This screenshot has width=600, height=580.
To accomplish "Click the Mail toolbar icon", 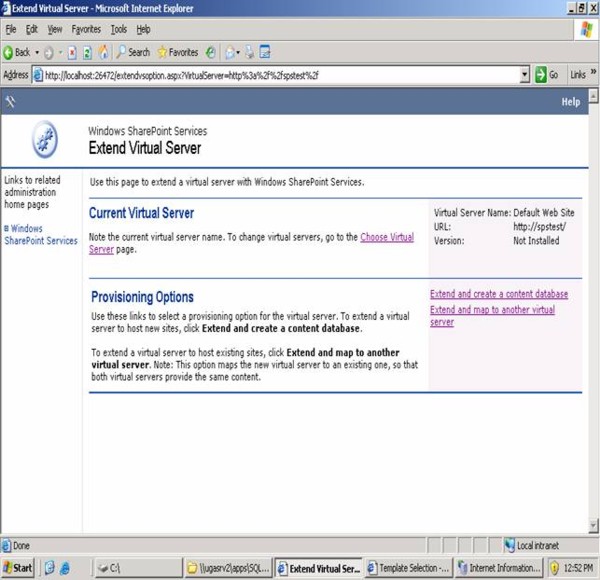I will coord(230,53).
